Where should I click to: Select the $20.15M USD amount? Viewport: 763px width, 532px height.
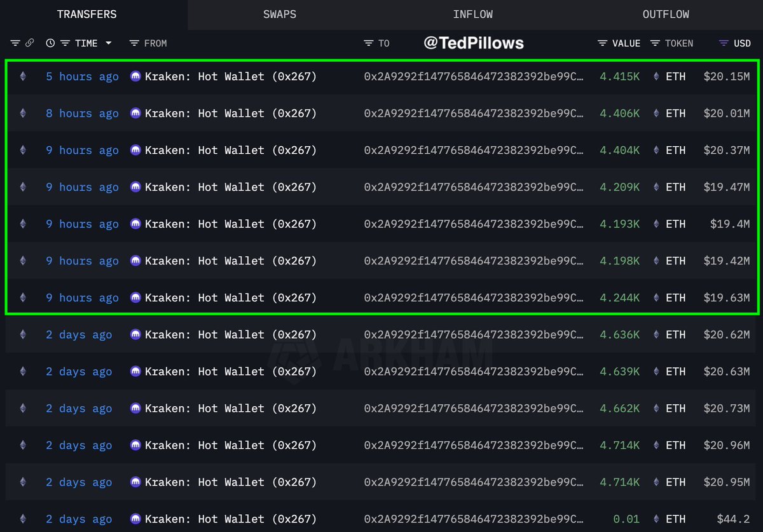click(727, 76)
